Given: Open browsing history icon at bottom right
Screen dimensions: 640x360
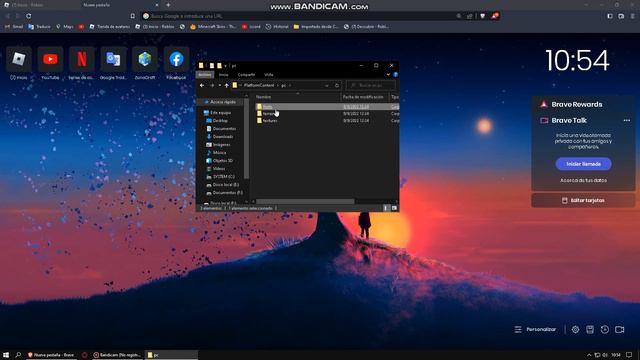Looking at the screenshot, I should pyautogui.click(x=604, y=329).
